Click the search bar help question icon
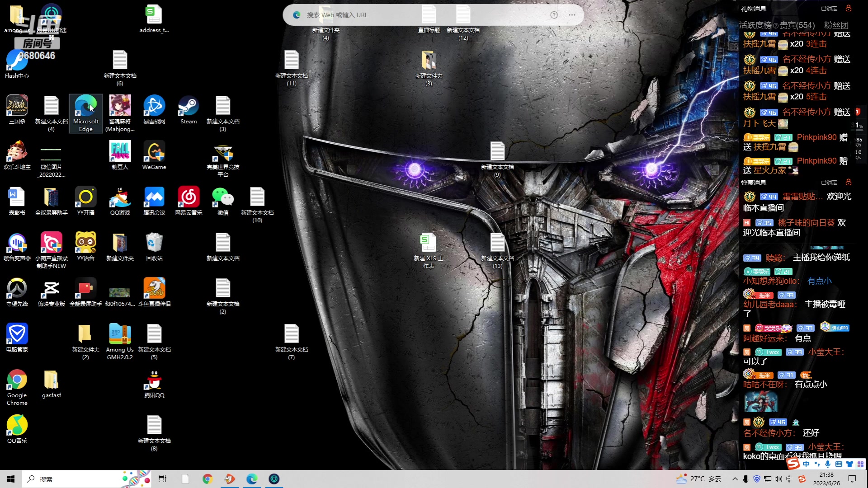Image resolution: width=868 pixels, height=488 pixels. (554, 15)
